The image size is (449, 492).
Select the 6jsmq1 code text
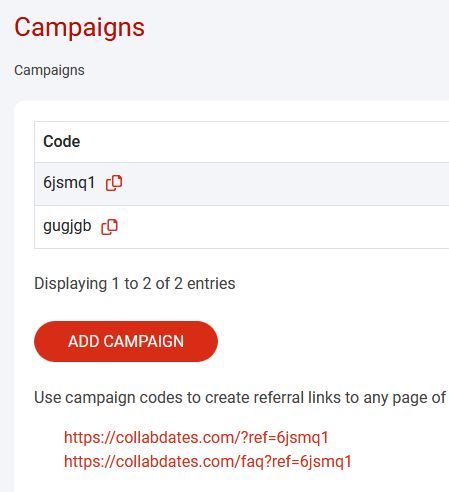(69, 183)
